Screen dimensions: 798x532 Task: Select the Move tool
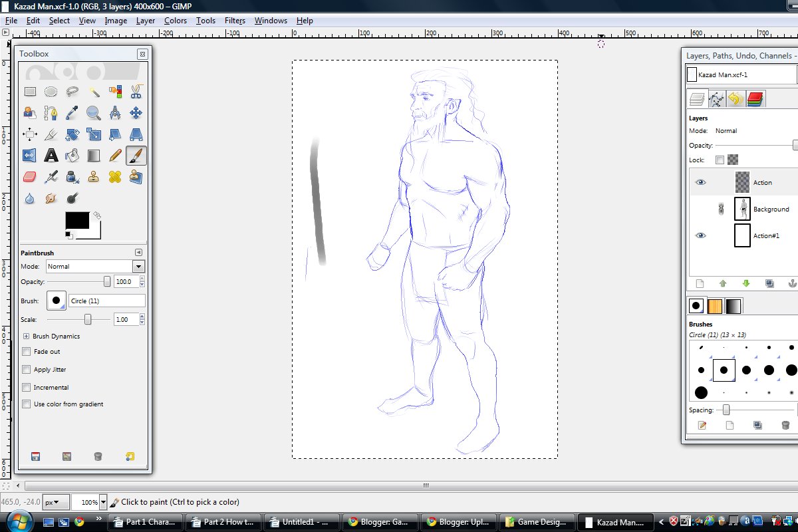coord(136,113)
